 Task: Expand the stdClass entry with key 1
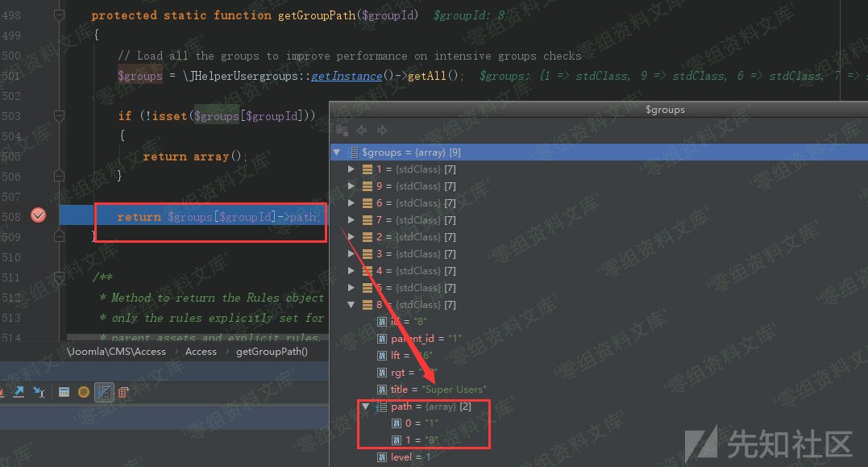pyautogui.click(x=351, y=169)
